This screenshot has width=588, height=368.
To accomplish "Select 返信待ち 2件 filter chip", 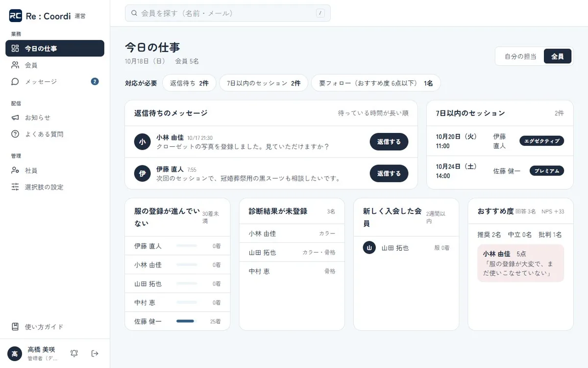I will click(189, 83).
